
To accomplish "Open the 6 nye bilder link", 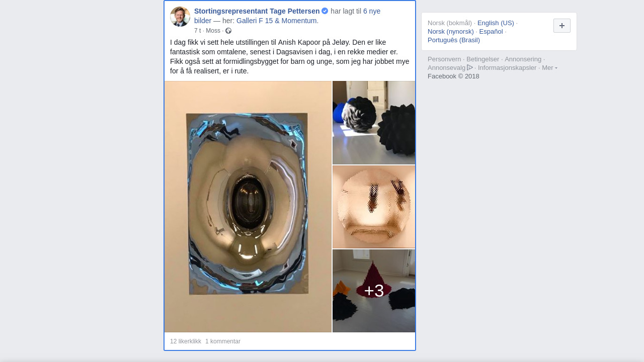I will click(287, 16).
